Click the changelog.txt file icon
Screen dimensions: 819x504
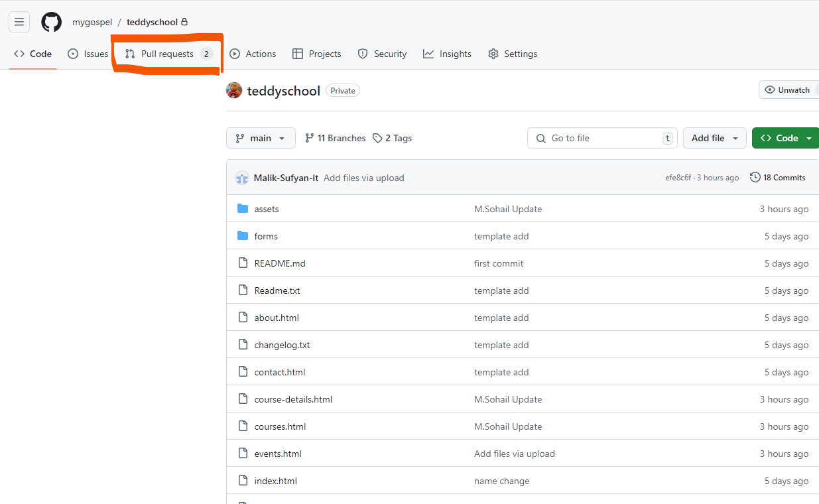243,345
